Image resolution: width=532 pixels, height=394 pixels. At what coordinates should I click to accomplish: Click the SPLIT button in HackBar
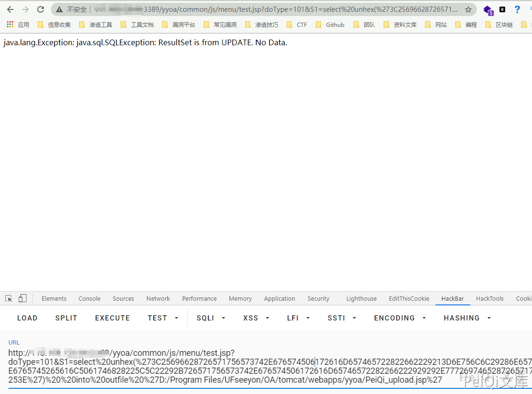[x=66, y=318]
